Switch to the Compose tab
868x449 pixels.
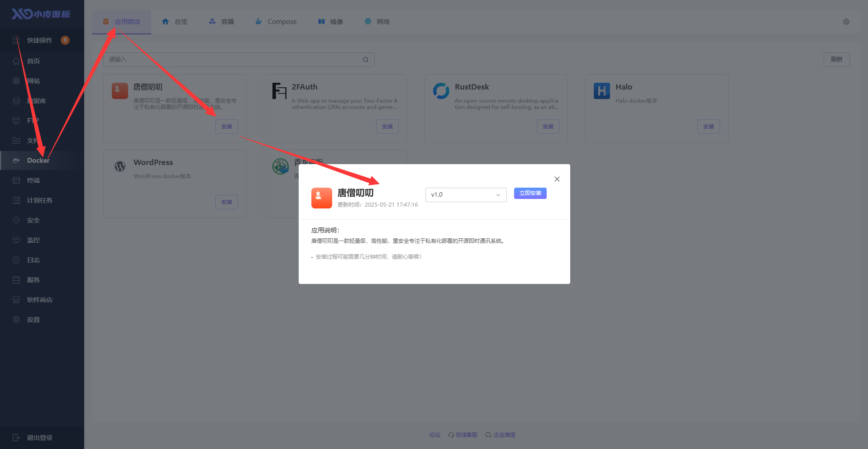click(x=276, y=22)
